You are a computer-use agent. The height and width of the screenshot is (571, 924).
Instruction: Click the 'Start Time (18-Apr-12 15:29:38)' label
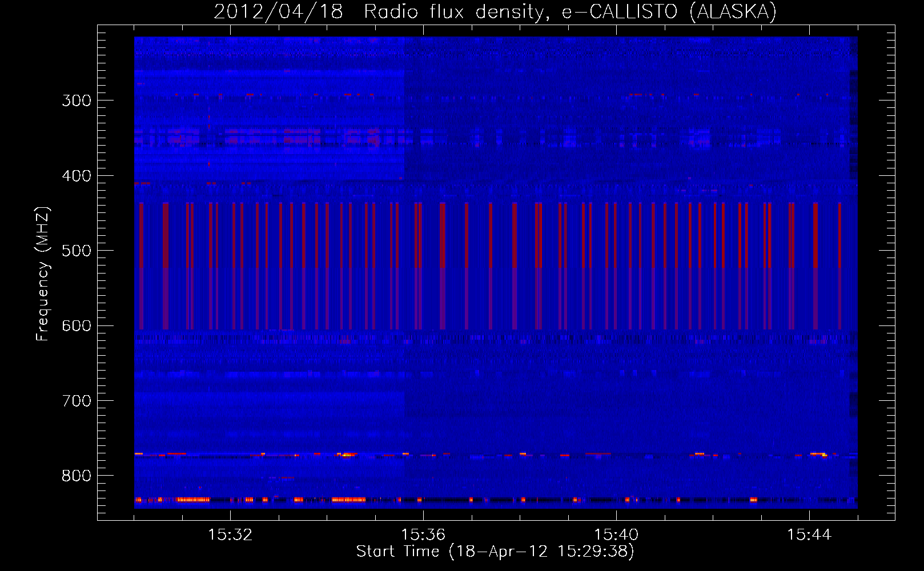click(x=495, y=552)
